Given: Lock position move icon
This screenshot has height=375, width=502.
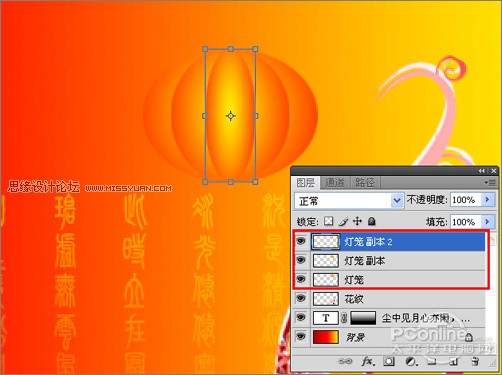Looking at the screenshot, I should (x=357, y=221).
